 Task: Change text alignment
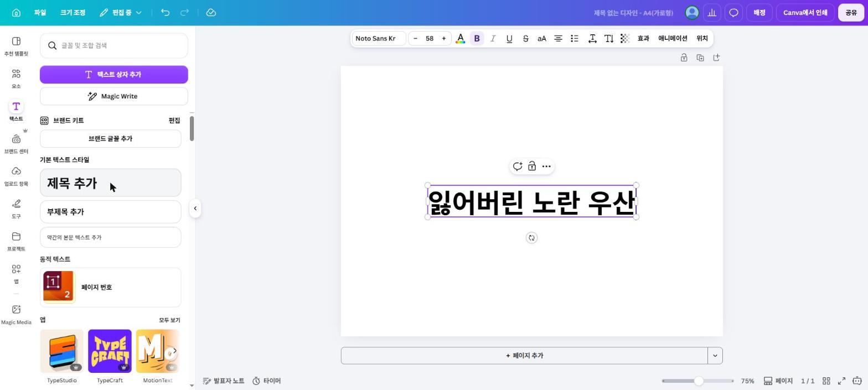point(558,38)
